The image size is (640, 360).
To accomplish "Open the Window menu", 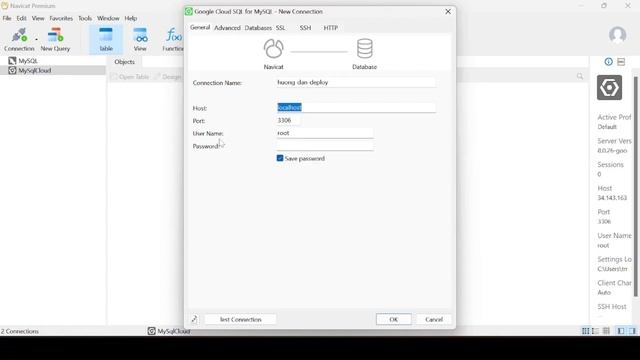I will tap(108, 18).
